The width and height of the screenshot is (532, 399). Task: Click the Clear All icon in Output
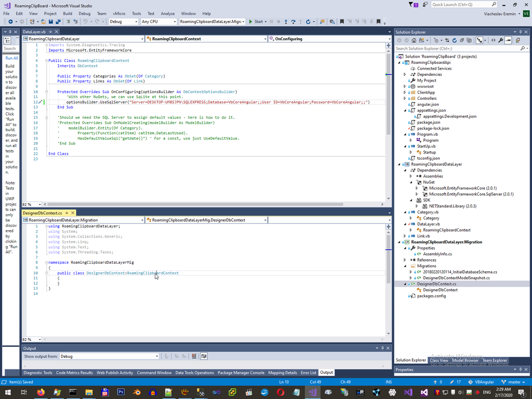194,356
